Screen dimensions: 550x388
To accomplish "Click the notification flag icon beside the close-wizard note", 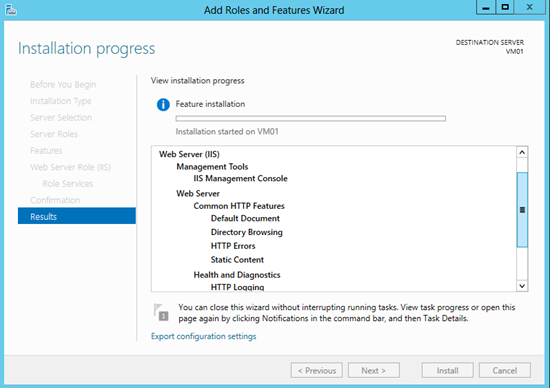I will tap(161, 312).
